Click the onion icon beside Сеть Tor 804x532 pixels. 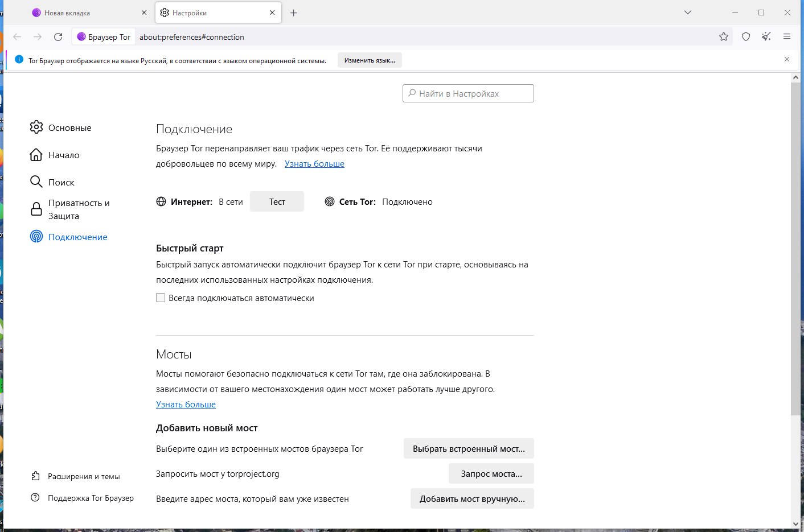[330, 201]
